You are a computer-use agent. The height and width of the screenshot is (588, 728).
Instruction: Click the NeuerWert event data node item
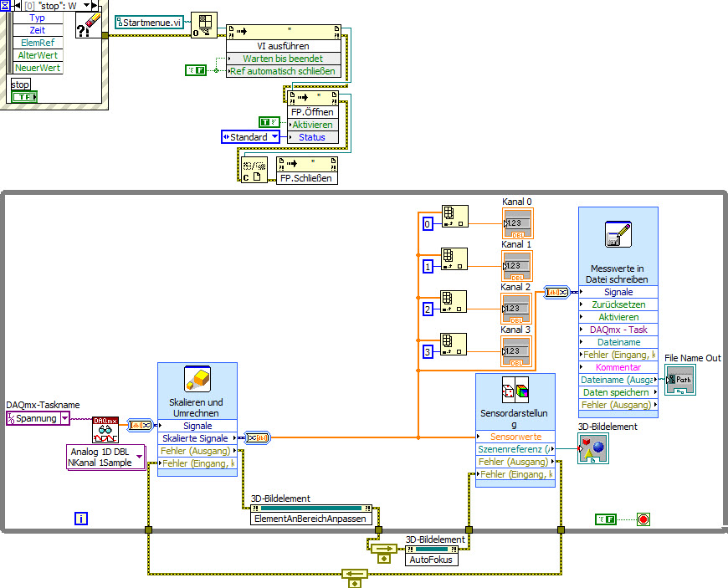[38, 67]
